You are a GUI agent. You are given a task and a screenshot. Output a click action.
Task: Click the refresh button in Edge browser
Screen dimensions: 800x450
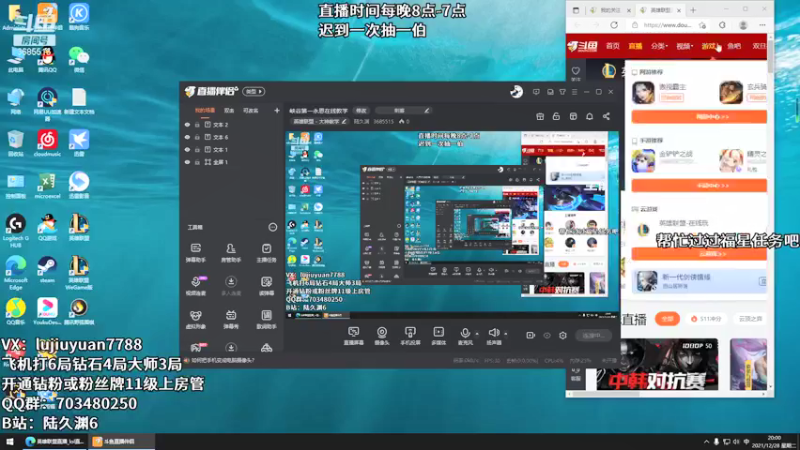point(614,24)
